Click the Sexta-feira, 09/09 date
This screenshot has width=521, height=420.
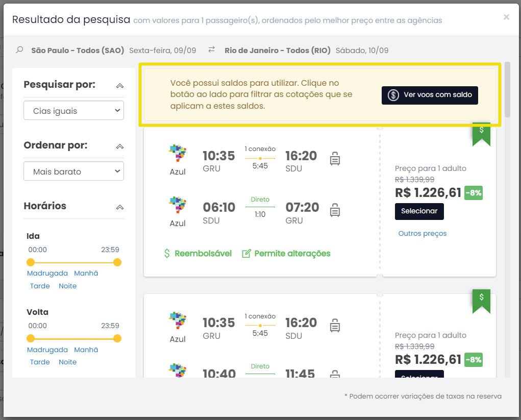162,51
